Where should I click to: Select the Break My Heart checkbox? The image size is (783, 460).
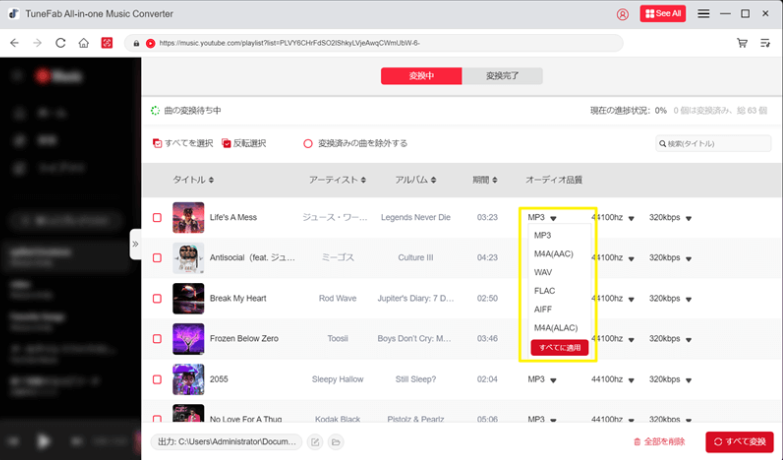(x=157, y=299)
